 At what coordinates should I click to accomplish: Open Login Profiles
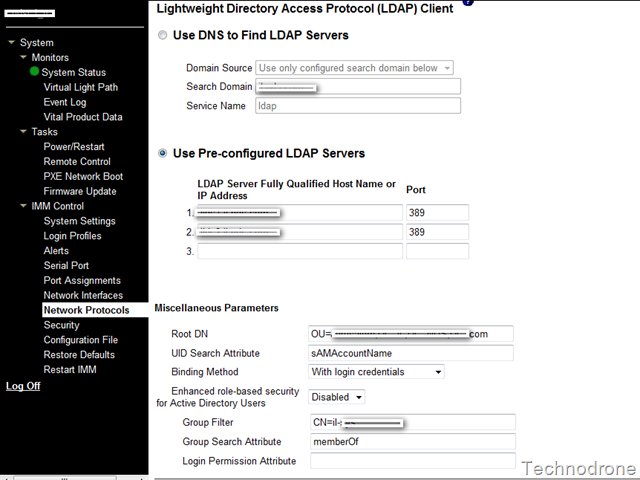click(73, 236)
